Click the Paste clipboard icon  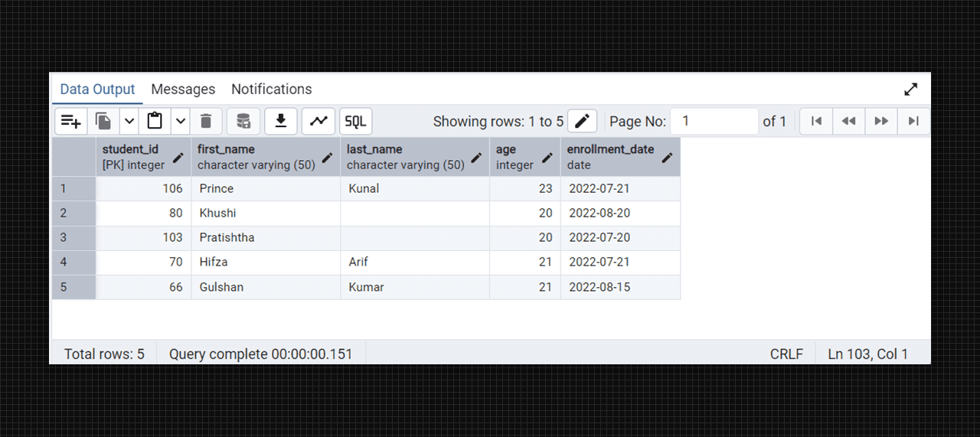(x=155, y=121)
